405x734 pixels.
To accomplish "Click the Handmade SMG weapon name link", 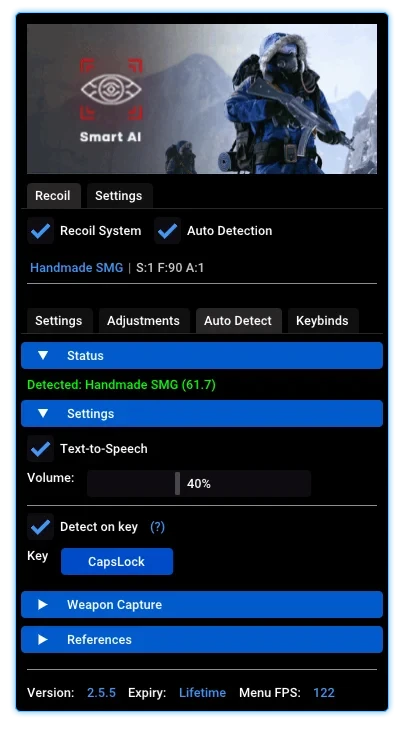I will (x=76, y=268).
